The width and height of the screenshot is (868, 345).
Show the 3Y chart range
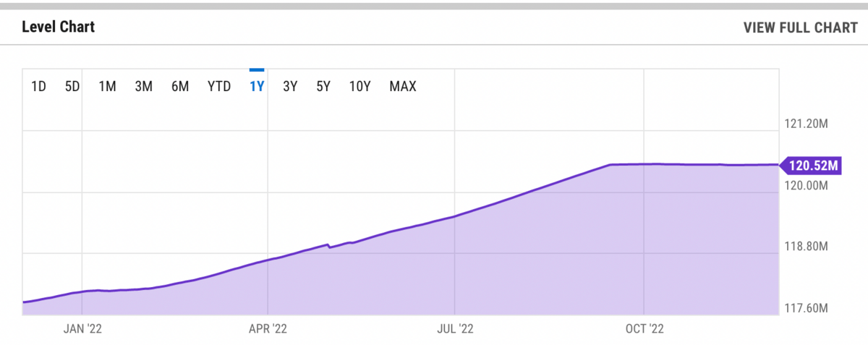tap(290, 87)
